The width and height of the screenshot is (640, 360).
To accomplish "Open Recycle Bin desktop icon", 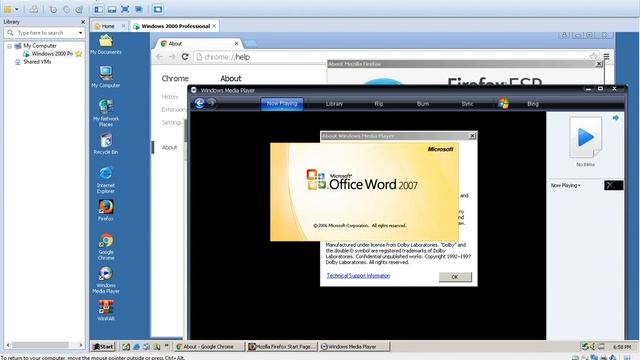I will coord(106,144).
